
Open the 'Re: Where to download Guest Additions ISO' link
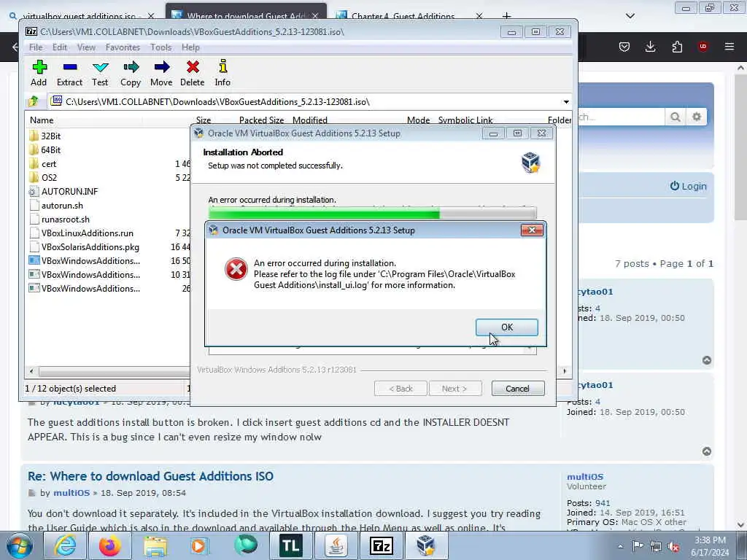pyautogui.click(x=150, y=476)
